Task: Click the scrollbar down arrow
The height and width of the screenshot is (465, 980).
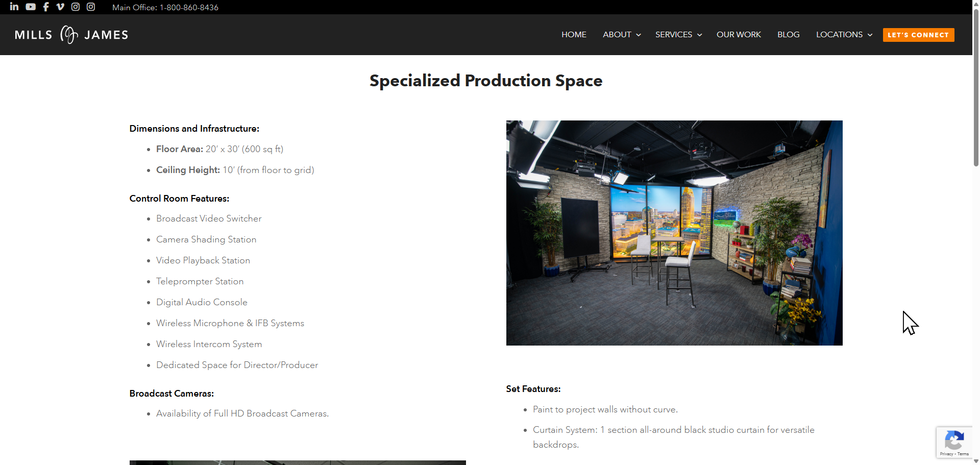Action: pyautogui.click(x=976, y=461)
